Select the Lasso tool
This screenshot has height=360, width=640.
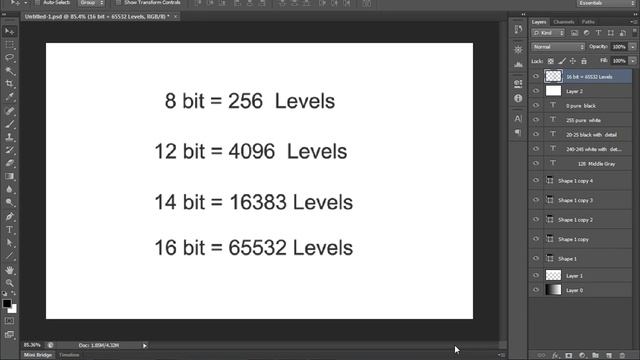[9, 58]
